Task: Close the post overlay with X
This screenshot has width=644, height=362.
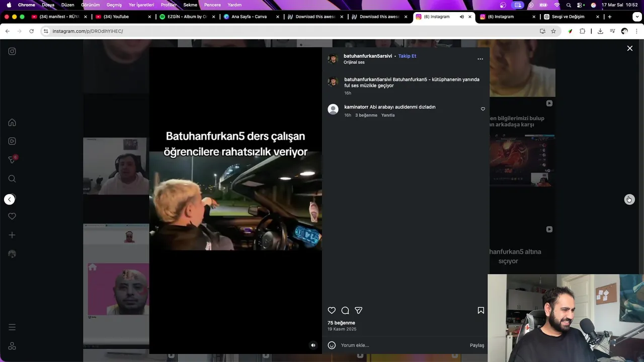Action: click(x=629, y=48)
